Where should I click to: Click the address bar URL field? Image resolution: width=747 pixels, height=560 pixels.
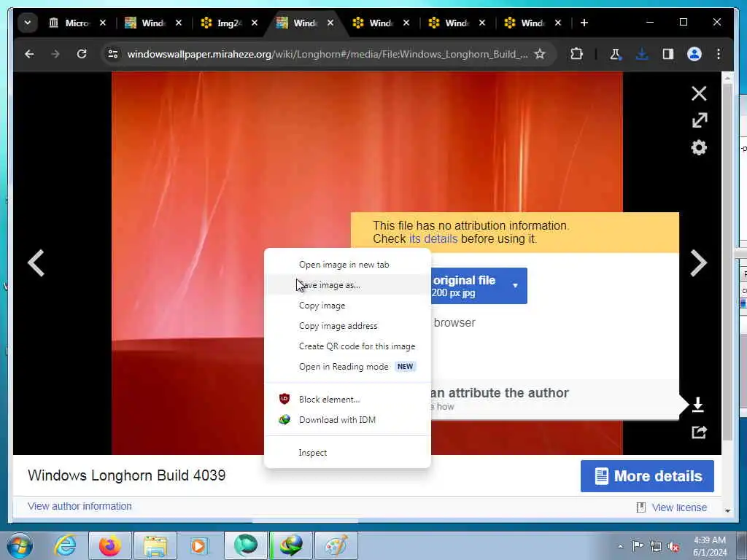[328, 54]
